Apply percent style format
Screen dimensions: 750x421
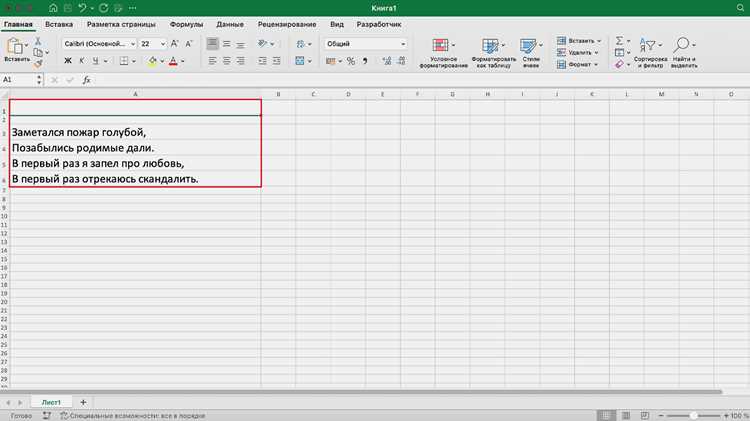351,61
